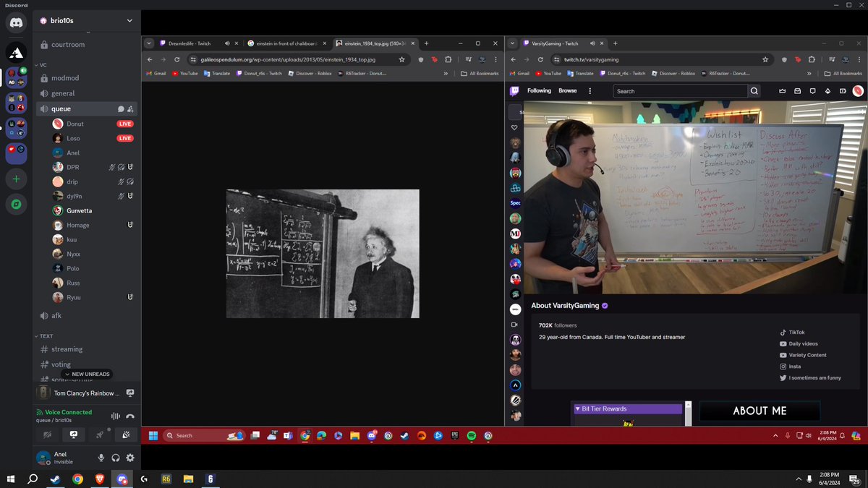Open Gmail bookmark in Twitch window
The width and height of the screenshot is (868, 488).
[519, 73]
